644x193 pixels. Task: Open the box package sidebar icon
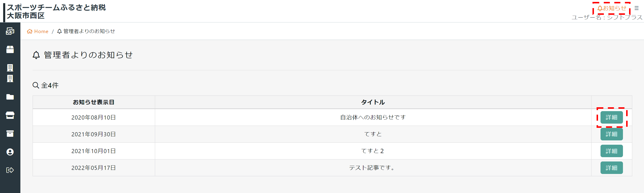[x=10, y=49]
